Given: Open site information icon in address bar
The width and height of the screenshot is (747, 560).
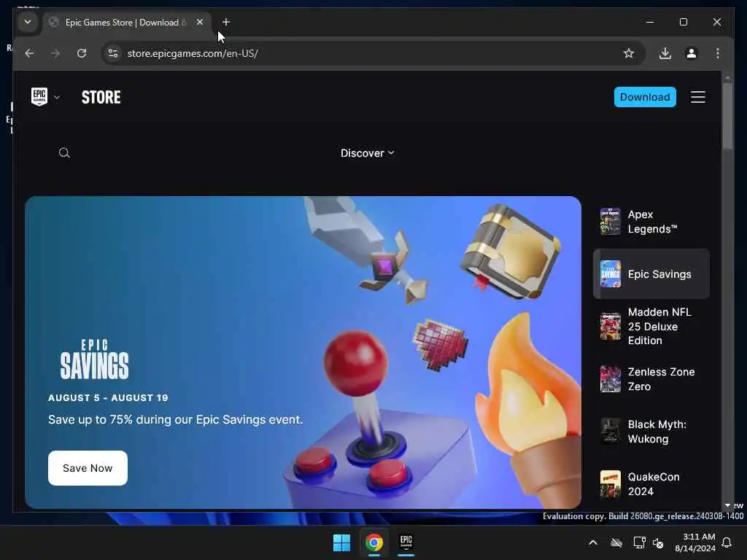Looking at the screenshot, I should (x=113, y=53).
